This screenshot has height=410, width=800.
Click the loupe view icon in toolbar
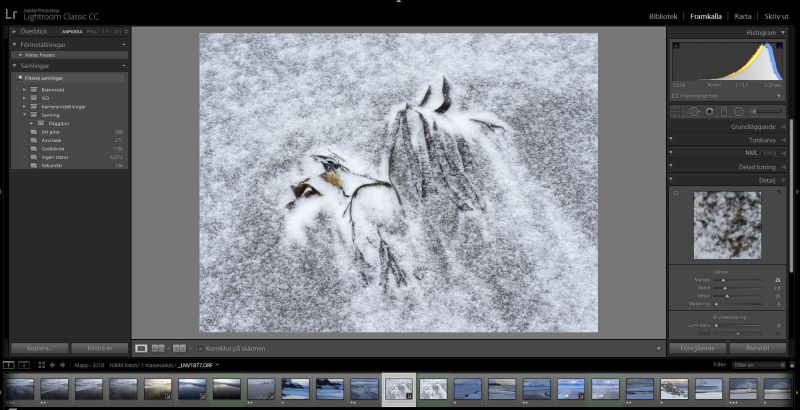tap(141, 348)
